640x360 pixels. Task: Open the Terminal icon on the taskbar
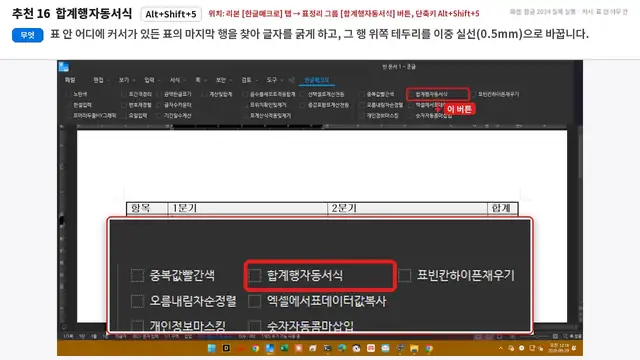click(327, 348)
